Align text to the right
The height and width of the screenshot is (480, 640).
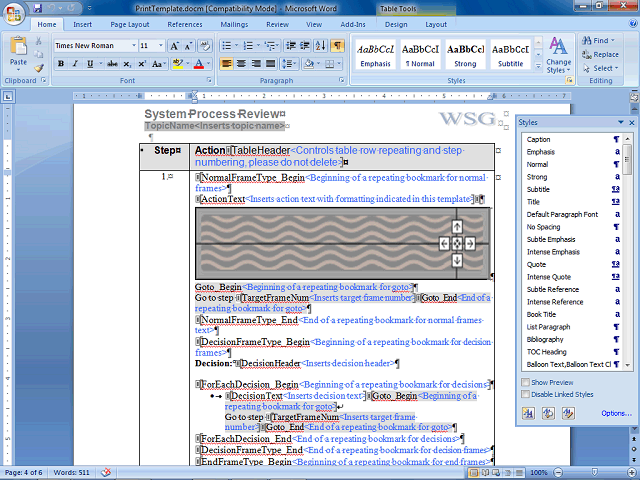[x=256, y=64]
